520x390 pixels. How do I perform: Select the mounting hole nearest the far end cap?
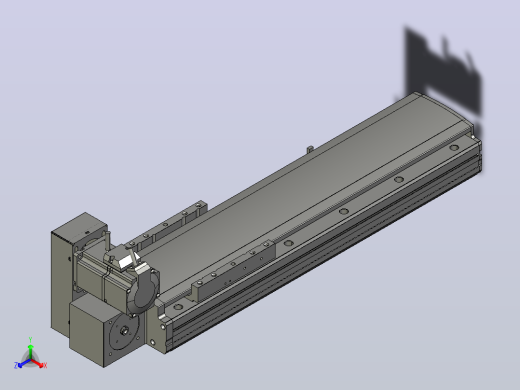coord(454,147)
